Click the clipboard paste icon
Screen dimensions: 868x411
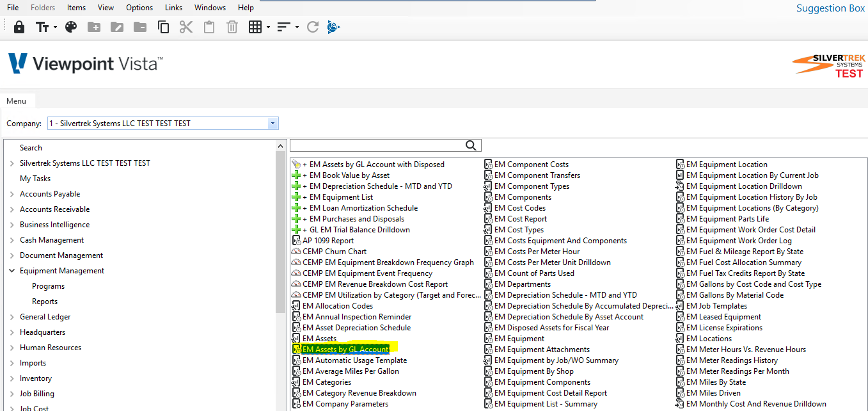pos(209,27)
